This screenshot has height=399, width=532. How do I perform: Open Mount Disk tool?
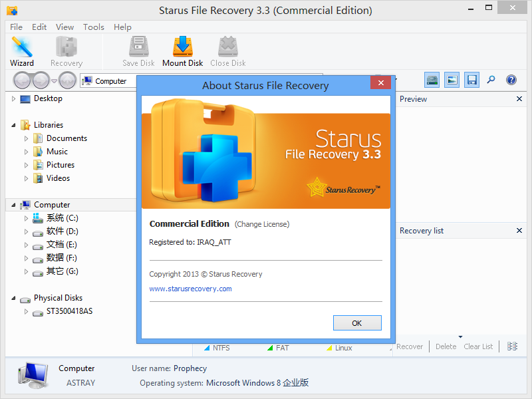pyautogui.click(x=182, y=51)
